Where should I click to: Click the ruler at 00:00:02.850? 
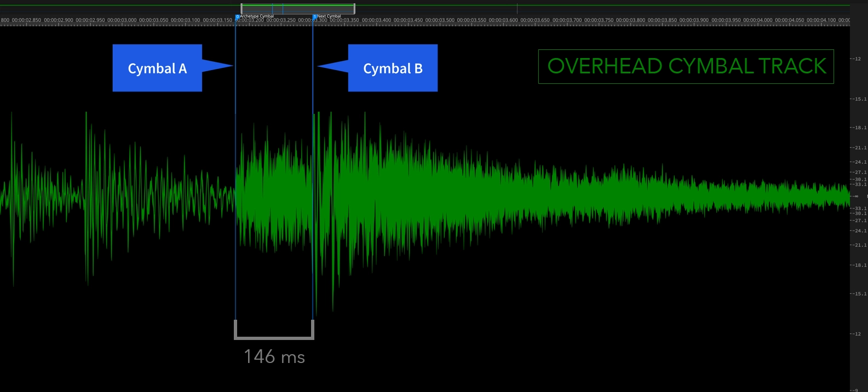[x=26, y=20]
